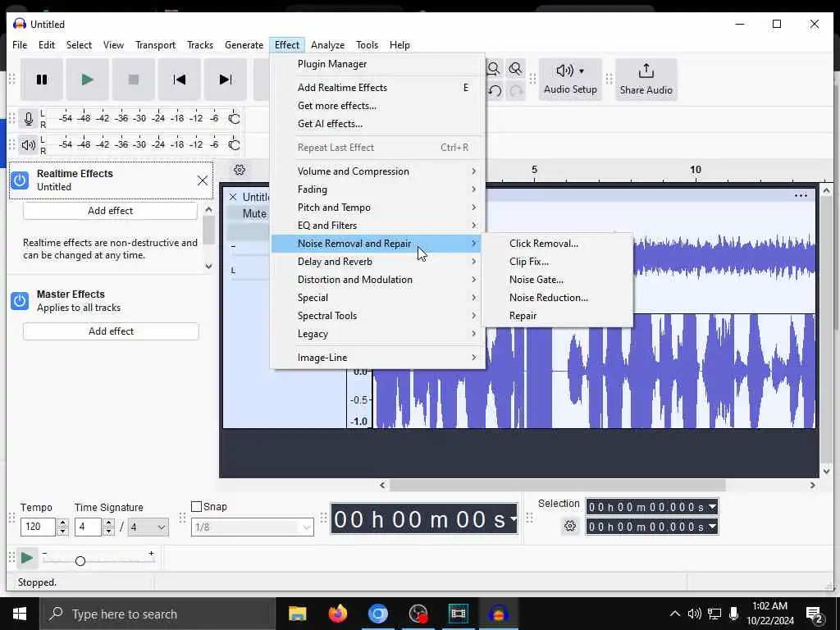Image resolution: width=840 pixels, height=630 pixels.
Task: Open the Tracks menu
Action: click(200, 45)
